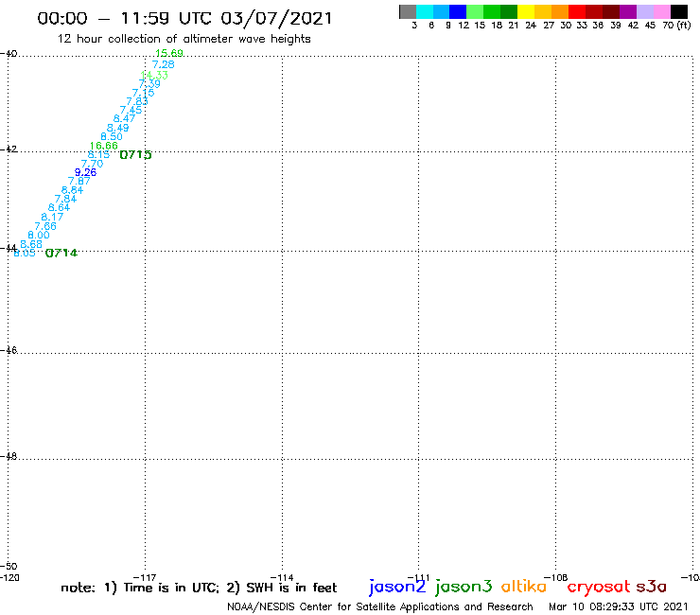Click the 8.47 wave height value
This screenshot has height=615, width=700.
[124, 118]
